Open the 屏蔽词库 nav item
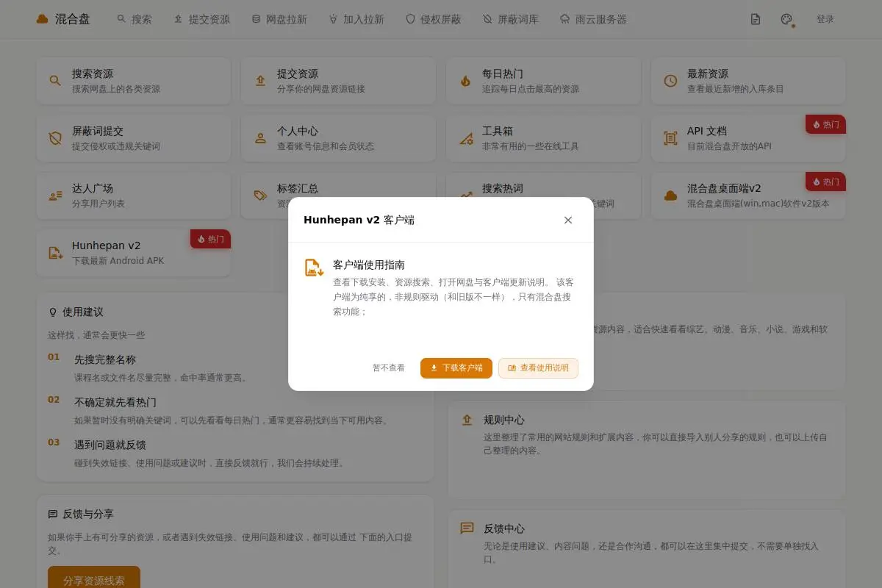This screenshot has height=588, width=882. point(511,19)
